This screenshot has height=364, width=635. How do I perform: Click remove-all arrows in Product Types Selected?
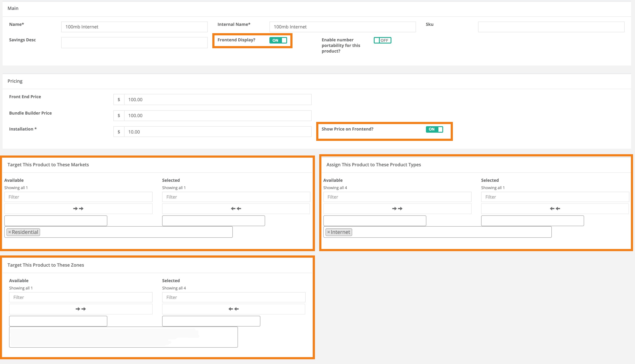(x=555, y=208)
